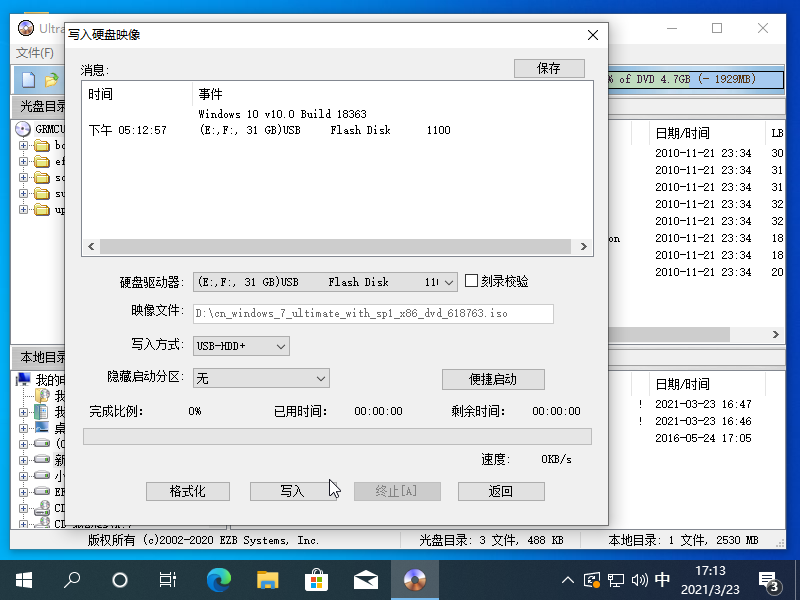Click the volume speaker tray icon
The image size is (800, 600).
click(x=639, y=580)
